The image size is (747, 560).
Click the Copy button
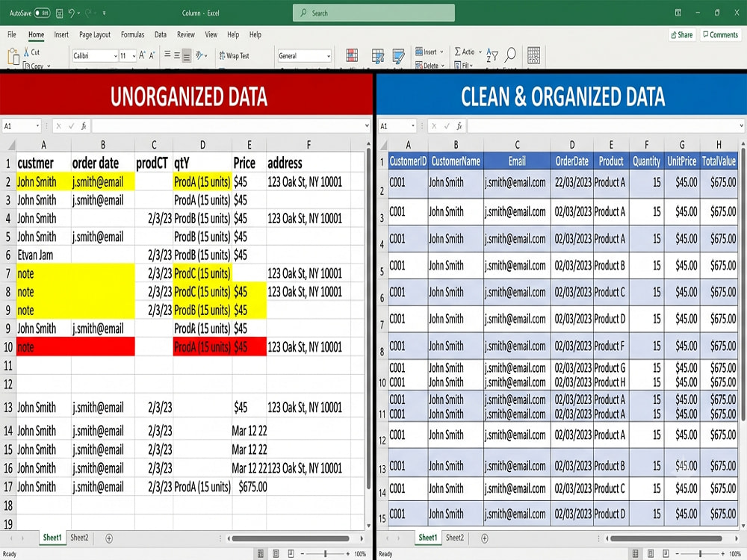(x=36, y=65)
